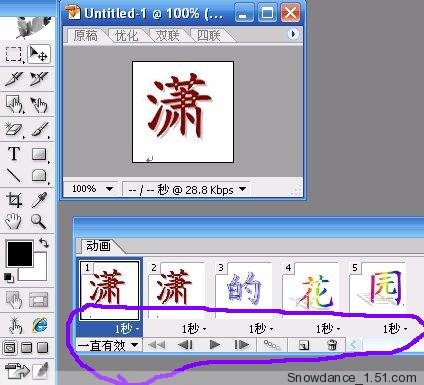Switch to standard screen mode
The height and width of the screenshot is (385, 424).
pyautogui.click(x=10, y=348)
